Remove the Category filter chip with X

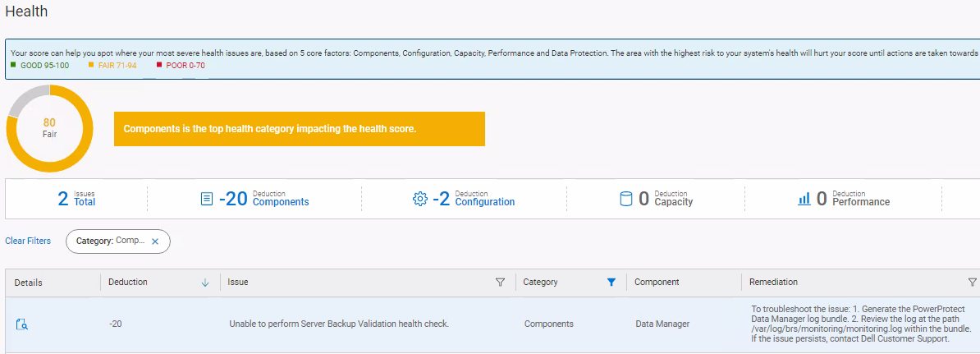(x=155, y=241)
